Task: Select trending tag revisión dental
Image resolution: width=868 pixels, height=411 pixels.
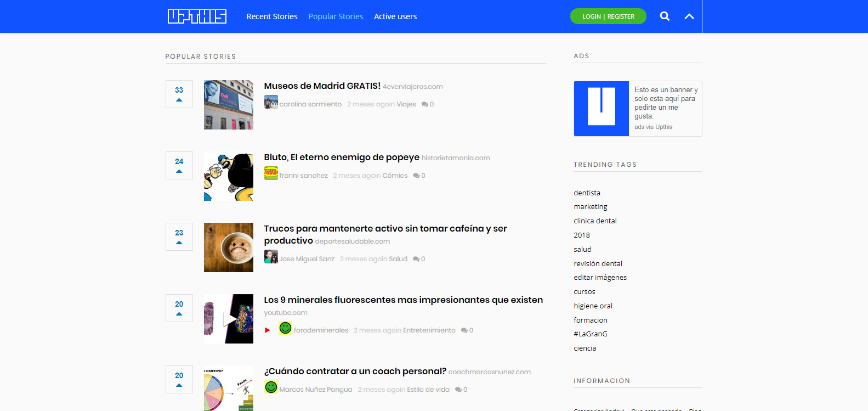Action: [x=598, y=263]
